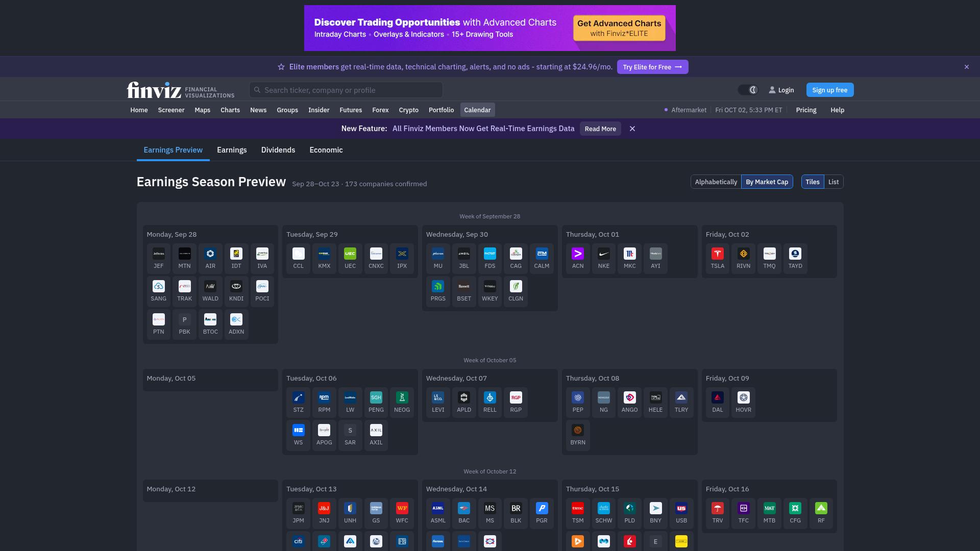The image size is (980, 551).
Task: Select the LEVI ticker tile
Action: 438,403
